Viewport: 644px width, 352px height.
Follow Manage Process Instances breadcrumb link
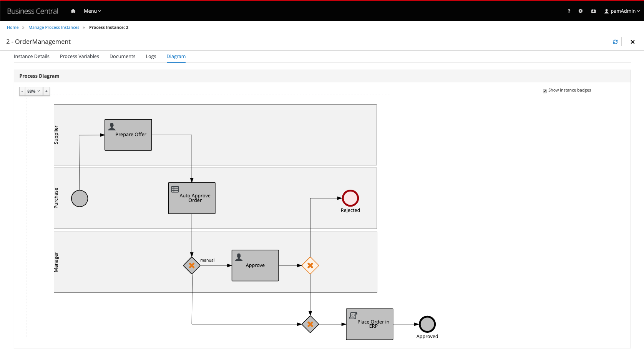[54, 27]
